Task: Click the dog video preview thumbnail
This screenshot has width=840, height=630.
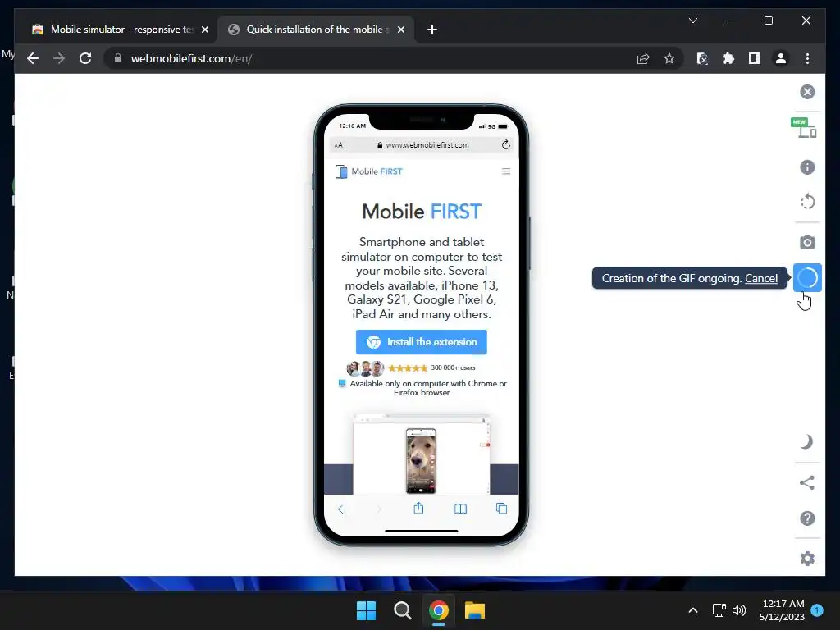Action: (421, 461)
